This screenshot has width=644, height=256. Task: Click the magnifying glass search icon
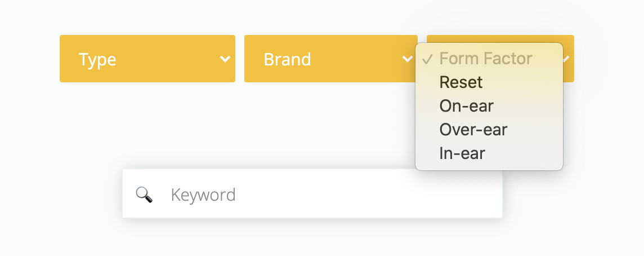pyautogui.click(x=144, y=195)
